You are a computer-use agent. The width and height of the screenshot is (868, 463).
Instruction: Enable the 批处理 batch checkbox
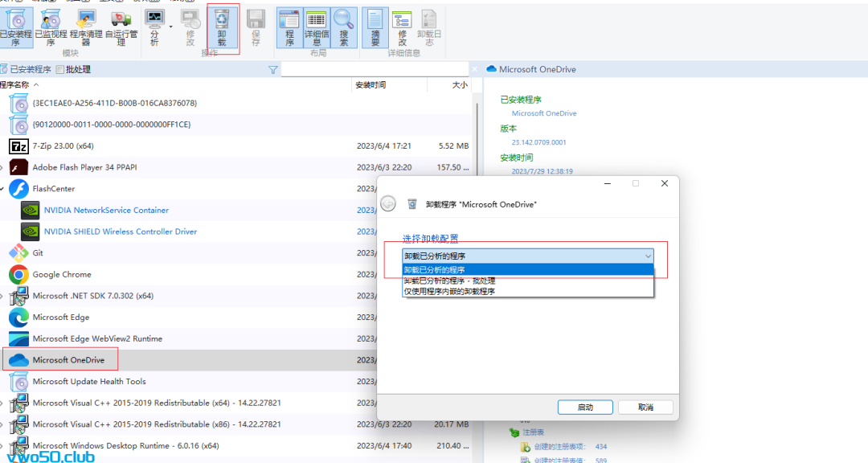coord(59,70)
